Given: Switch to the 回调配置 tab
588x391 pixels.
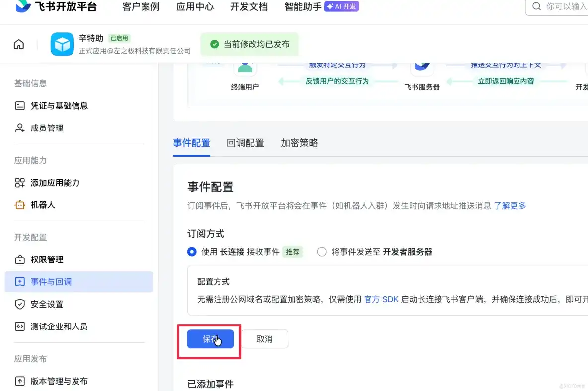Looking at the screenshot, I should click(x=245, y=143).
